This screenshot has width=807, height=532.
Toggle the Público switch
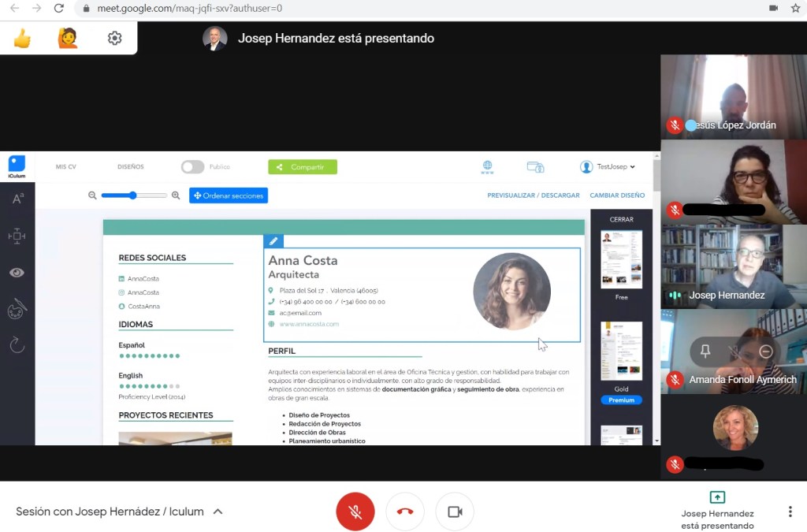coord(192,167)
